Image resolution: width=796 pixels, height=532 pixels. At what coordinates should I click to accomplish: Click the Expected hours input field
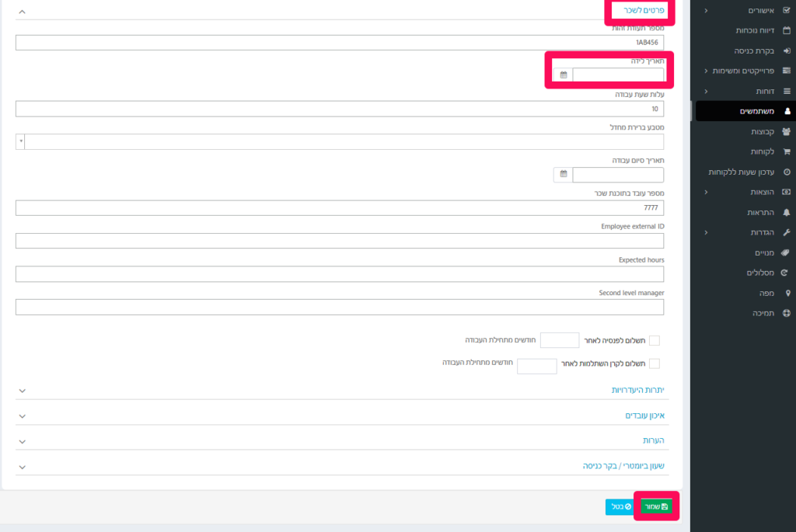340,274
